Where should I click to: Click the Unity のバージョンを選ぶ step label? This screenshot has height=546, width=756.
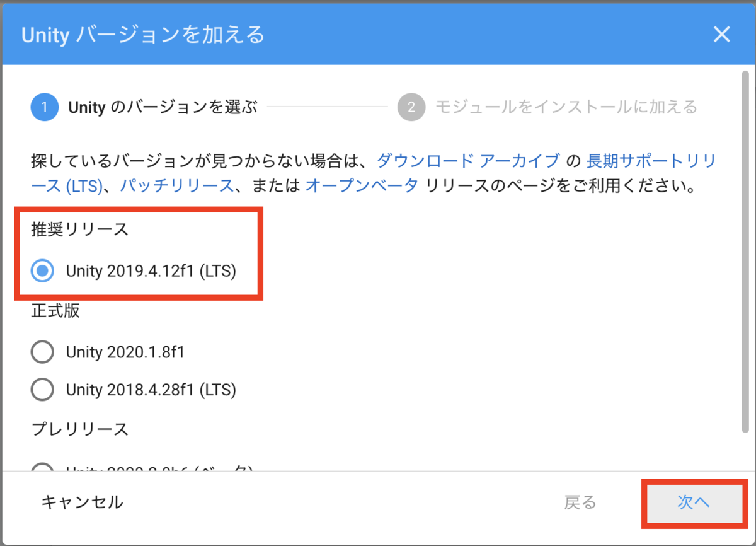coord(163,107)
